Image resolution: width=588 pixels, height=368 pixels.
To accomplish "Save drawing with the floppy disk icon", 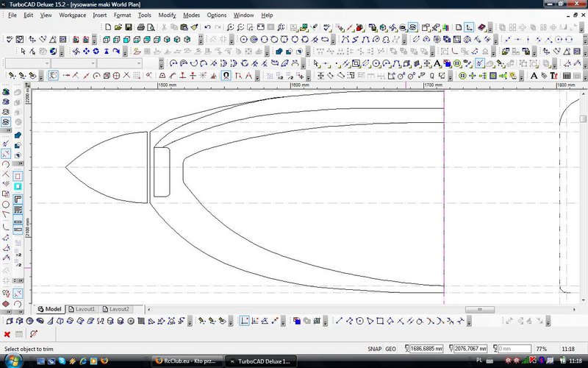I will pos(128,27).
